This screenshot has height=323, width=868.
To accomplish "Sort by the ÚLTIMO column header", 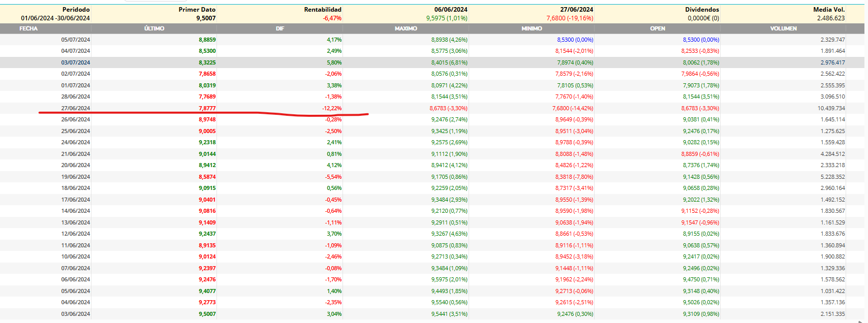I will click(x=154, y=28).
